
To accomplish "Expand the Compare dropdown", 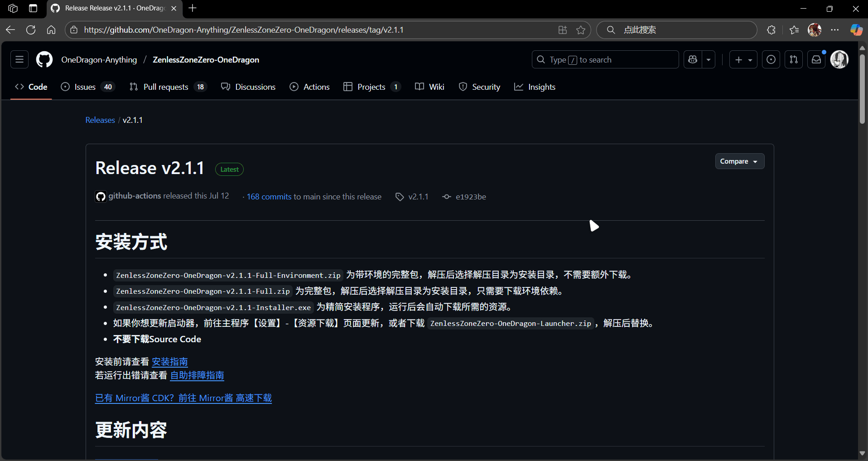I will (739, 161).
